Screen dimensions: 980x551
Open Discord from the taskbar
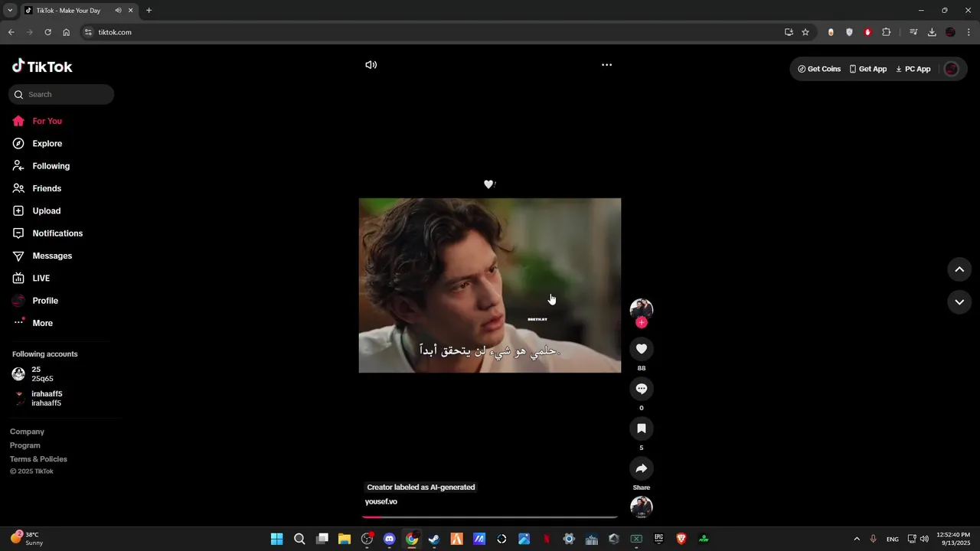pyautogui.click(x=390, y=539)
